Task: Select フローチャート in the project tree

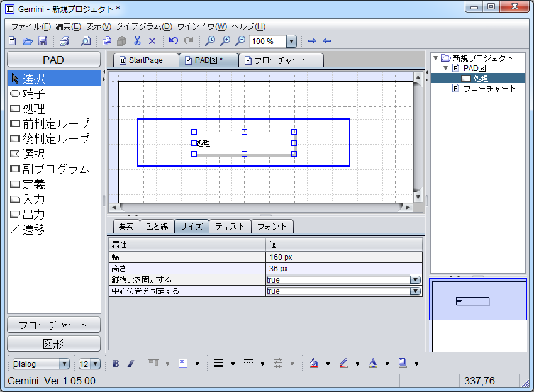Action: click(489, 89)
